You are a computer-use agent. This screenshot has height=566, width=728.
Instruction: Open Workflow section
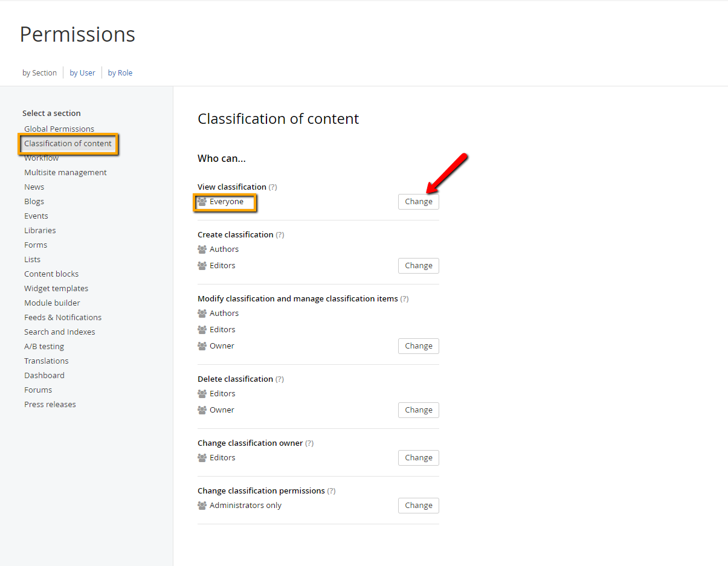[x=42, y=158]
